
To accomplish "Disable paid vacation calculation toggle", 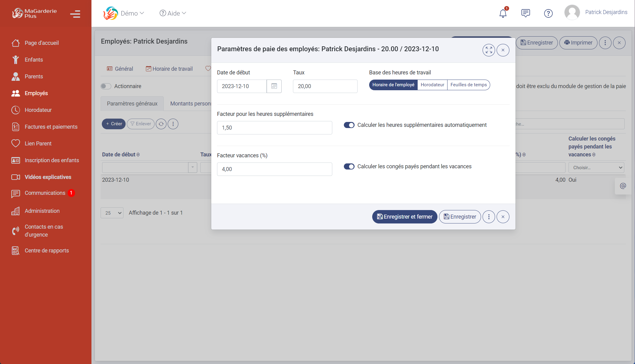I will (x=349, y=166).
